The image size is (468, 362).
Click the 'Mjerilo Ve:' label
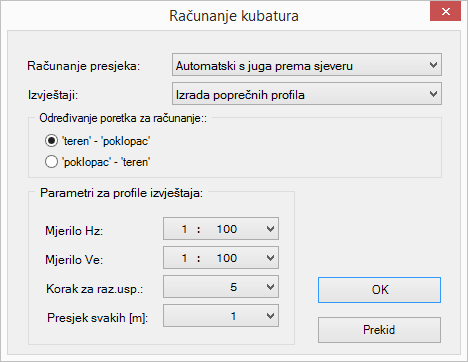[x=74, y=260]
